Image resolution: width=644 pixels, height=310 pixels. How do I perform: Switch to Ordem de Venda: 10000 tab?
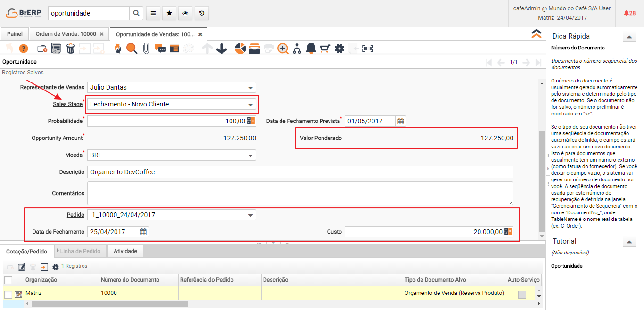(66, 34)
